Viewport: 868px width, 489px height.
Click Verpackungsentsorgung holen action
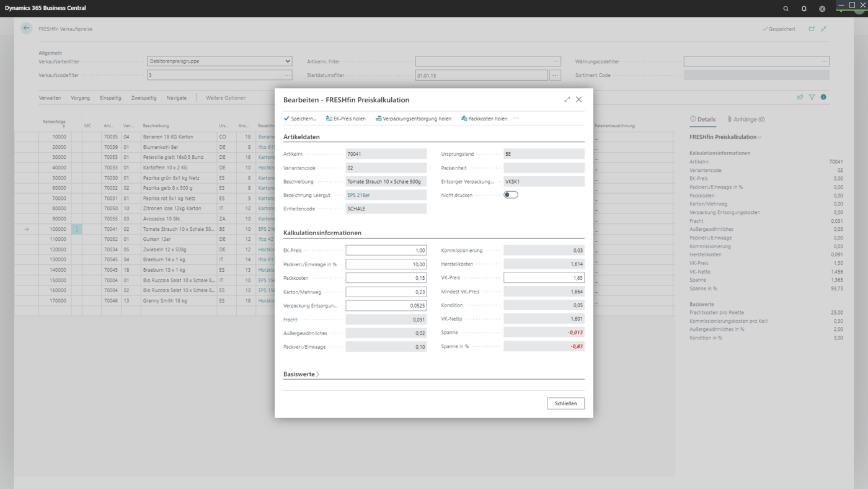click(x=413, y=119)
